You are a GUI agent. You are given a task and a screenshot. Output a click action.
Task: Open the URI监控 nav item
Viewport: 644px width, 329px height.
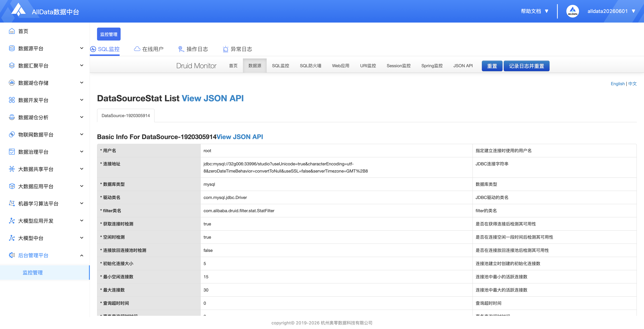tap(368, 66)
